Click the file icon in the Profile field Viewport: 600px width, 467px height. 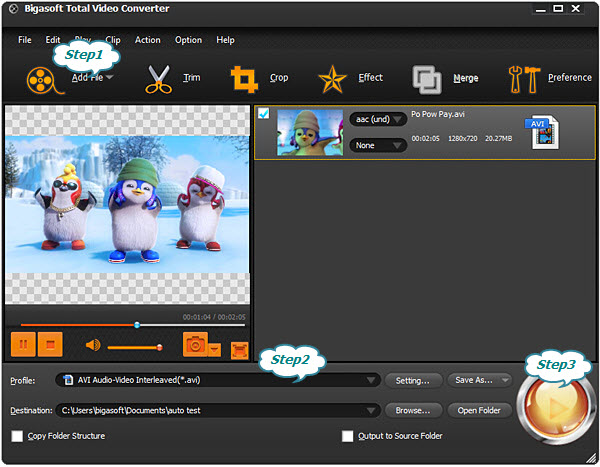pyautogui.click(x=68, y=380)
